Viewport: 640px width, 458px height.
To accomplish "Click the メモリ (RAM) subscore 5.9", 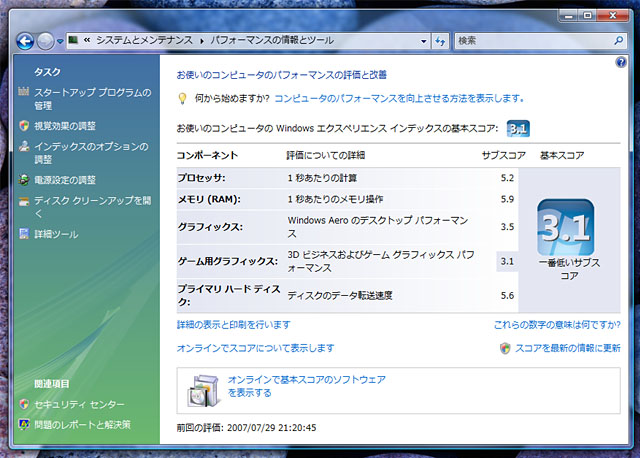I will point(507,199).
